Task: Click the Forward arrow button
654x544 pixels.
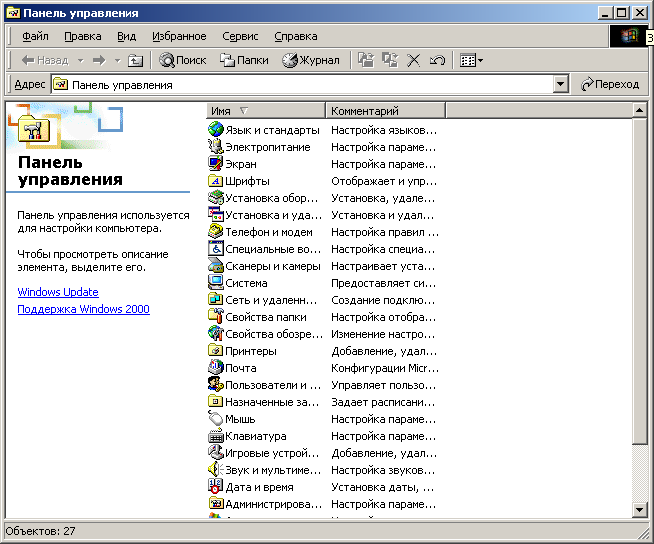Action: (x=99, y=60)
